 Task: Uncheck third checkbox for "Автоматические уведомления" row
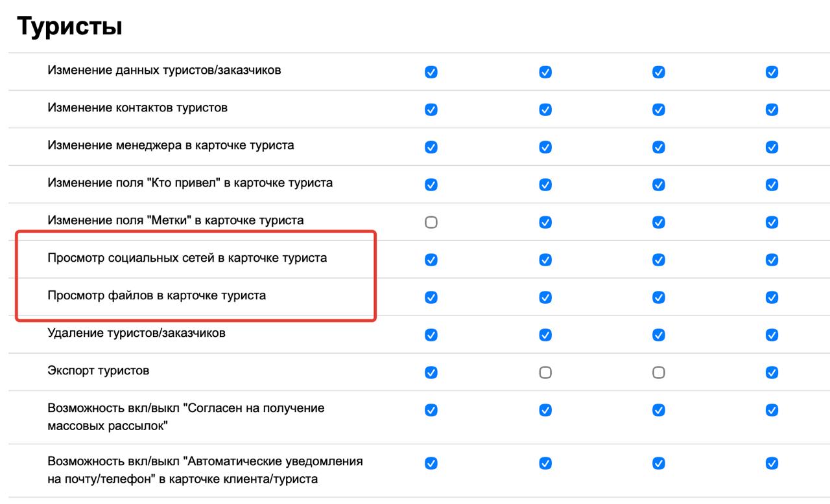click(x=659, y=463)
